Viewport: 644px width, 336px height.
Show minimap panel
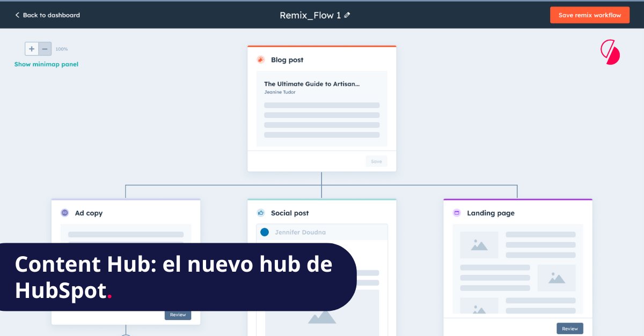46,64
